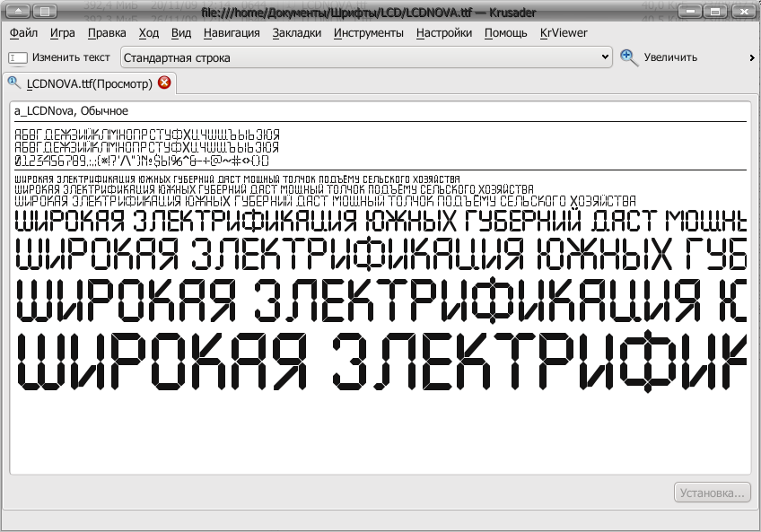The width and height of the screenshot is (761, 532).
Task: Open the Навигация menu
Action: (x=232, y=33)
